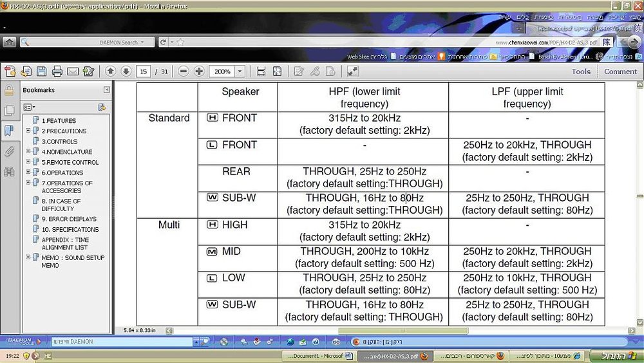Open the 200% zoom level dropdown
This screenshot has width=644, height=363.
tap(240, 71)
